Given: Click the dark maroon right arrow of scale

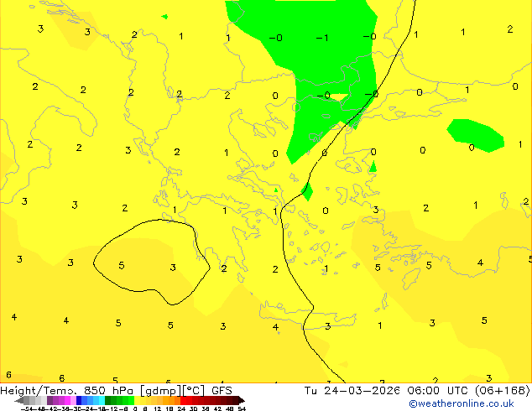Looking at the screenshot, I should pos(242,400).
